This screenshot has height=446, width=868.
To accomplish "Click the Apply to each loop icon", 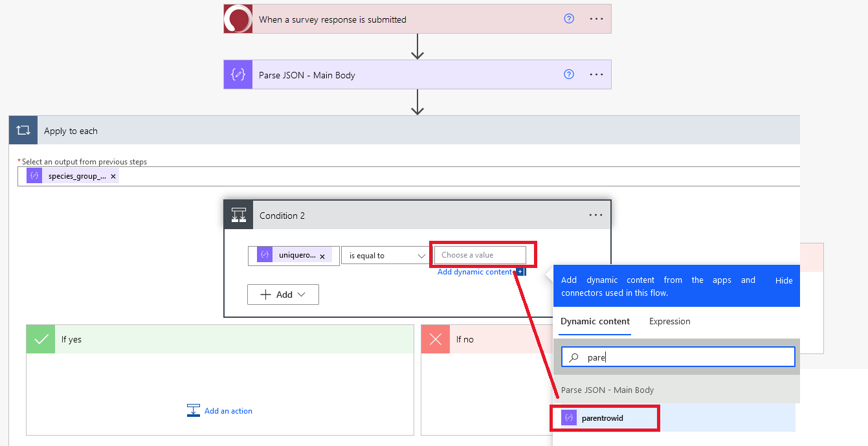I will pyautogui.click(x=23, y=130).
